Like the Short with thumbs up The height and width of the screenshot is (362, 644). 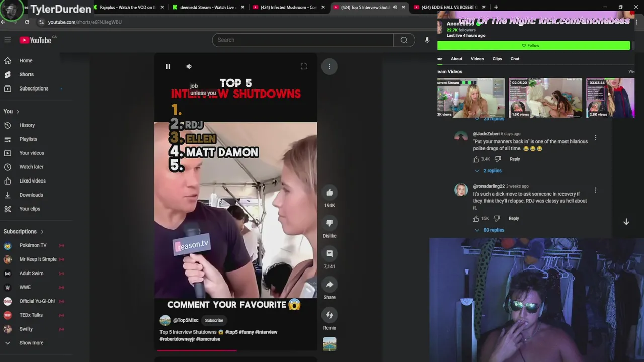[330, 192]
